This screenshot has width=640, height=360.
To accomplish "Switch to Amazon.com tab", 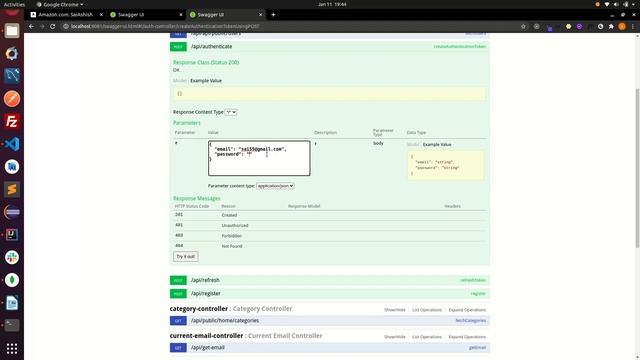I will pos(66,15).
